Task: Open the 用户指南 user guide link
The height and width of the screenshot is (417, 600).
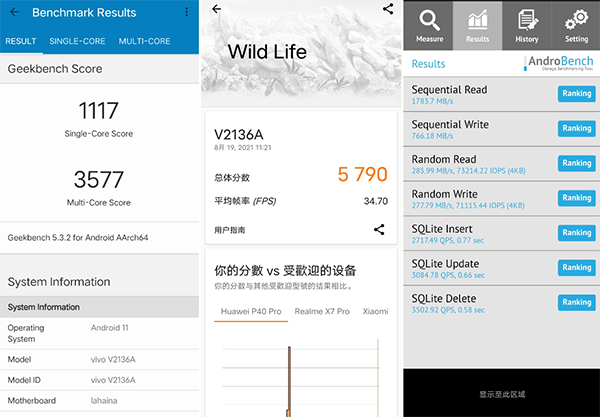Action: pos(229,229)
